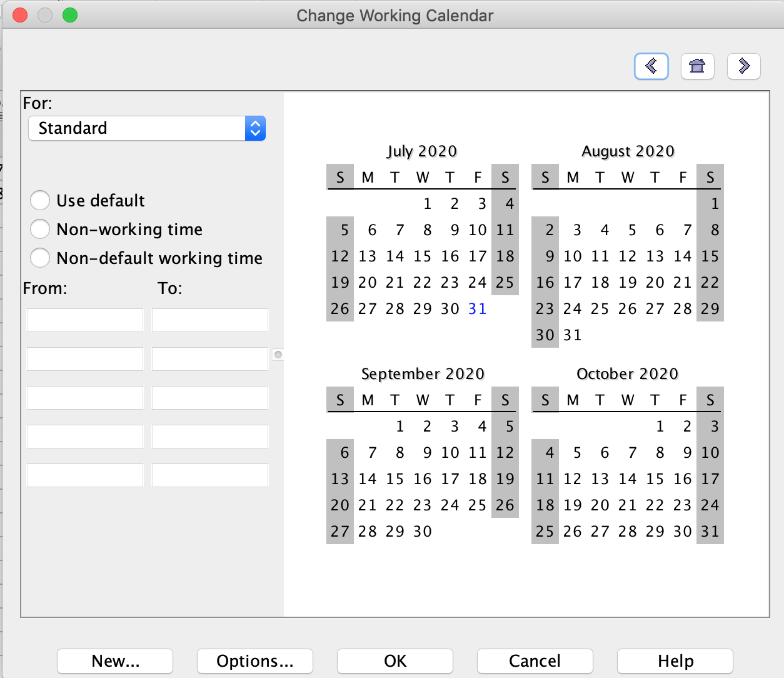Advance to next months with forward arrow
Viewport: 784px width, 678px height.
click(x=744, y=66)
